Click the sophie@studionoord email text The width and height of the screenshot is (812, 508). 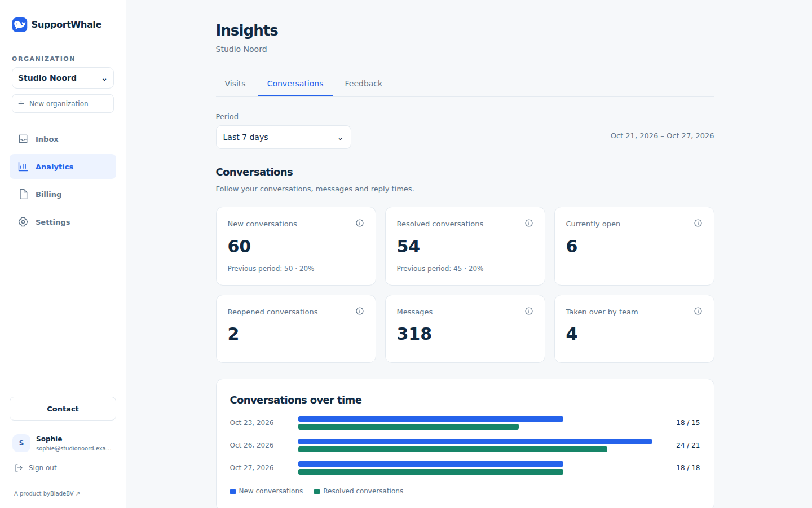[74, 448]
